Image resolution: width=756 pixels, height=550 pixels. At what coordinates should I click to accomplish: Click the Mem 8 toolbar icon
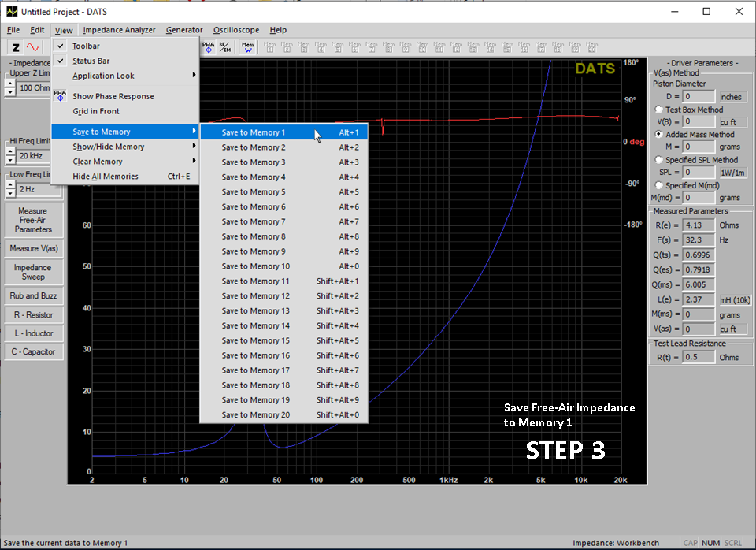click(388, 47)
